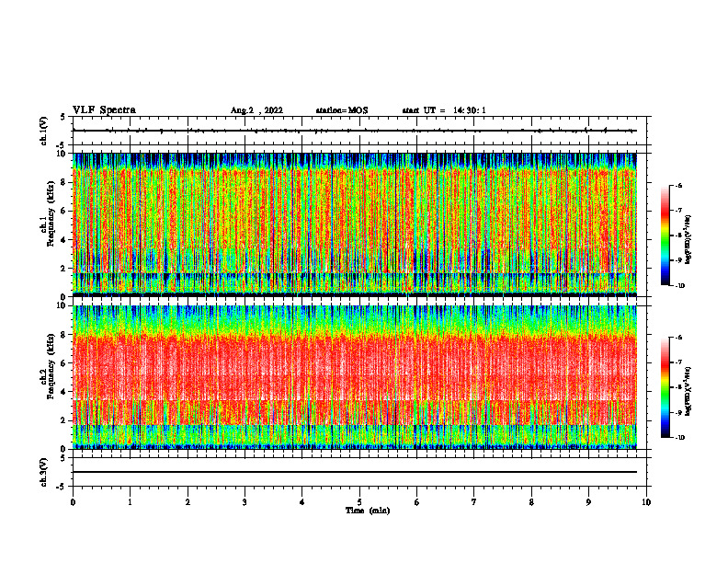This screenshot has width=728, height=563.
Task: Click time axis tick label "9"
Action: coord(588,502)
